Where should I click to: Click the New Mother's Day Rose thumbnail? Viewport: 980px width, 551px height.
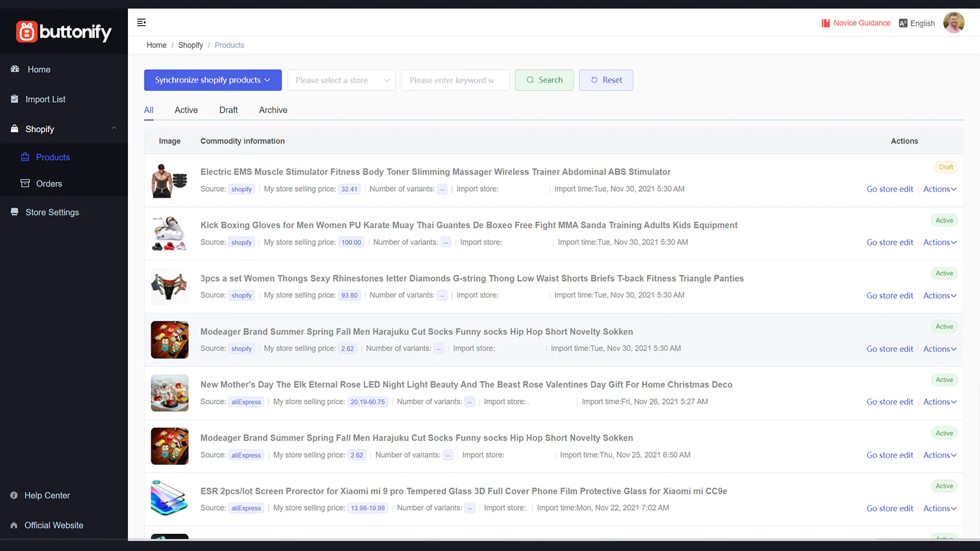coord(170,393)
